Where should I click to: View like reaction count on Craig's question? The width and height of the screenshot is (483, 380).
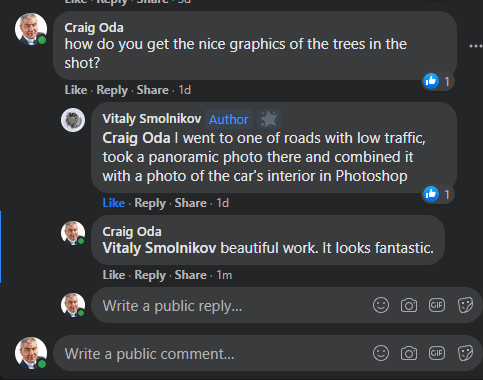(x=438, y=81)
